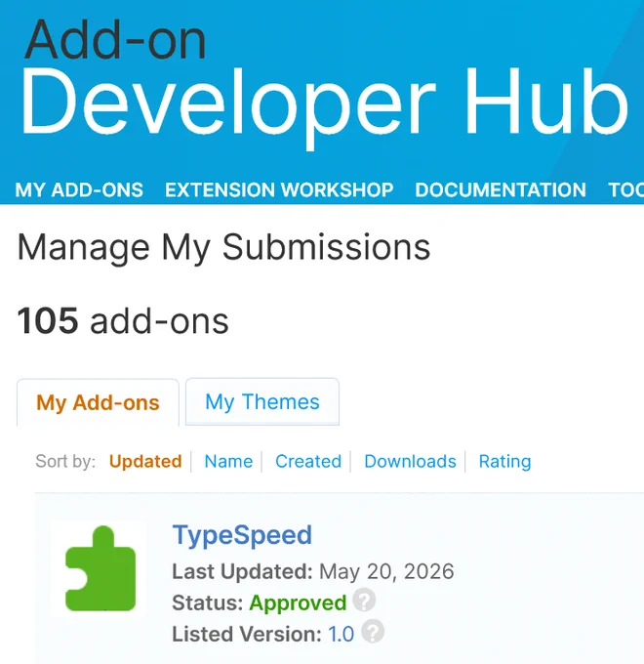Click the Approved status text
The height and width of the screenshot is (664, 644).
click(298, 602)
